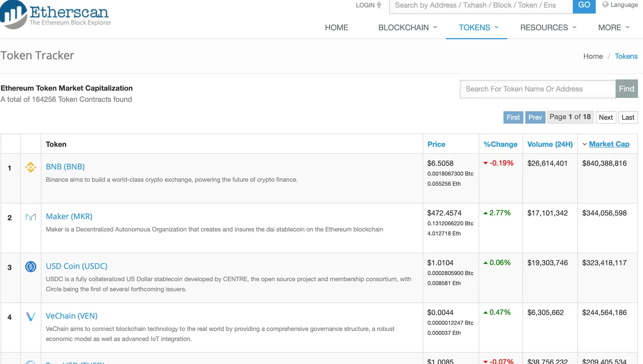Select the $472.4574 price value
Viewport: 643px width, 364px height.
pyautogui.click(x=445, y=213)
